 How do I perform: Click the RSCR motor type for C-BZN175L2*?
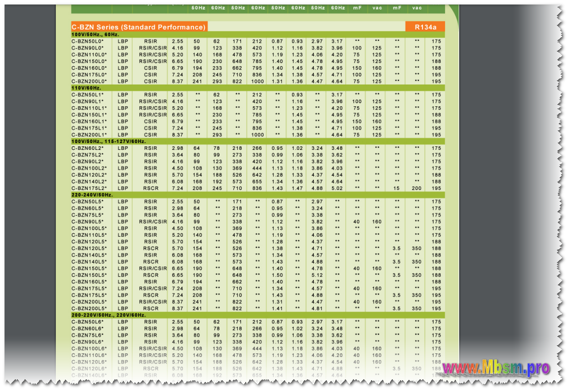(x=151, y=188)
